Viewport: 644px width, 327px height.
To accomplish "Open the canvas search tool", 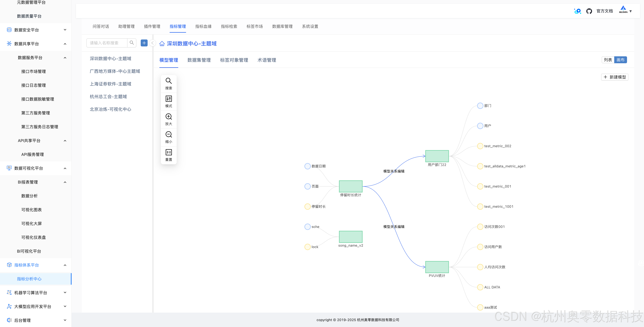I will [168, 84].
